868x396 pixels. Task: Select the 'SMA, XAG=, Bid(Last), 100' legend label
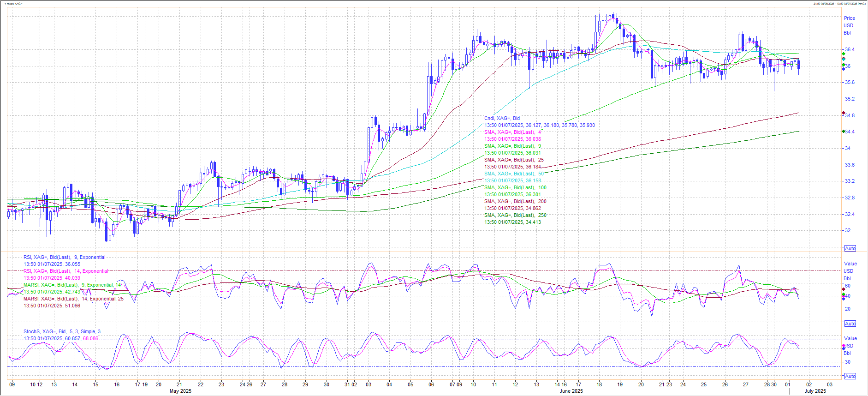click(x=515, y=187)
